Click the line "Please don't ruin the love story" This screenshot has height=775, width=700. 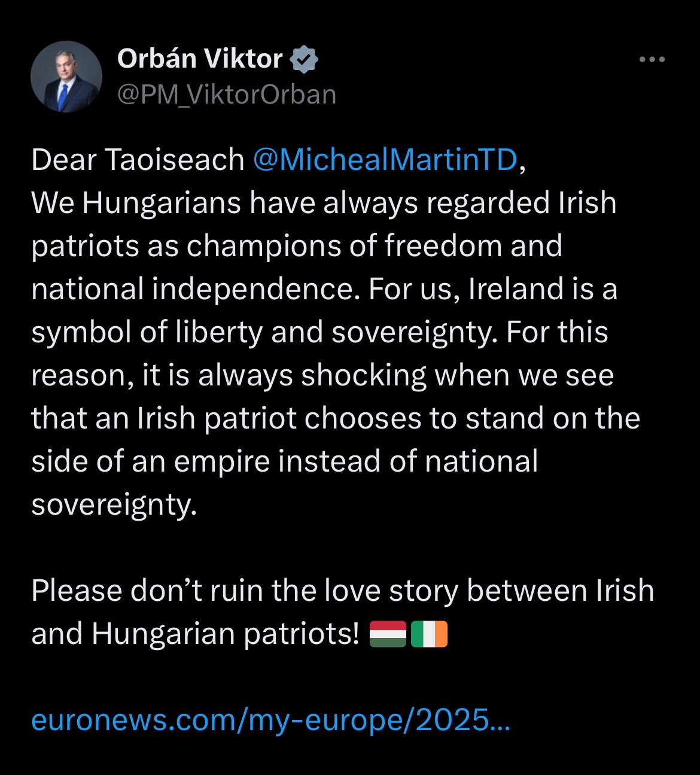coord(245,591)
